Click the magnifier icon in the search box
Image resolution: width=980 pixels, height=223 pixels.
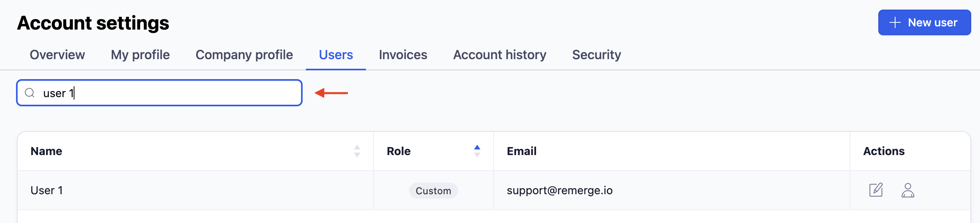tap(30, 93)
